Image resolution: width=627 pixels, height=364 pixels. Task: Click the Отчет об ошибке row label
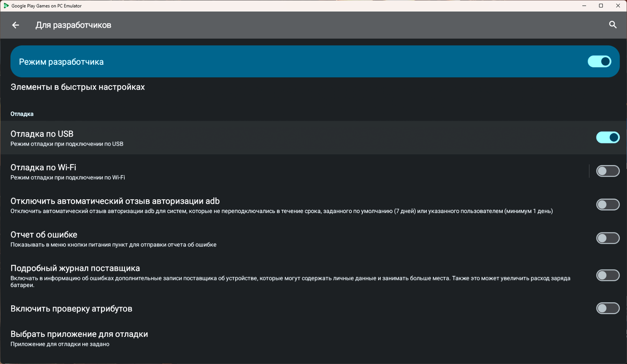44,235
